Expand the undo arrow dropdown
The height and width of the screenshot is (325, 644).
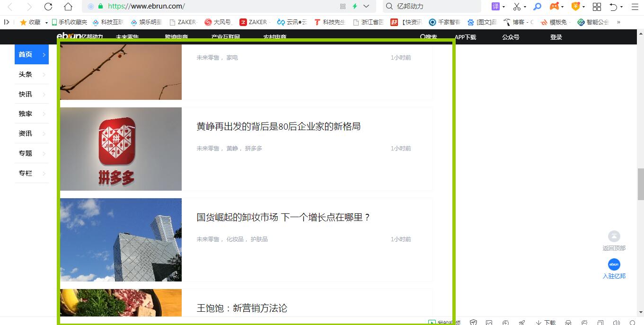tap(621, 7)
